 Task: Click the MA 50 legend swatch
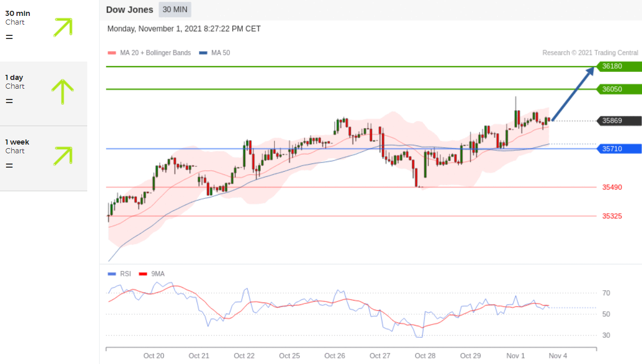[203, 53]
